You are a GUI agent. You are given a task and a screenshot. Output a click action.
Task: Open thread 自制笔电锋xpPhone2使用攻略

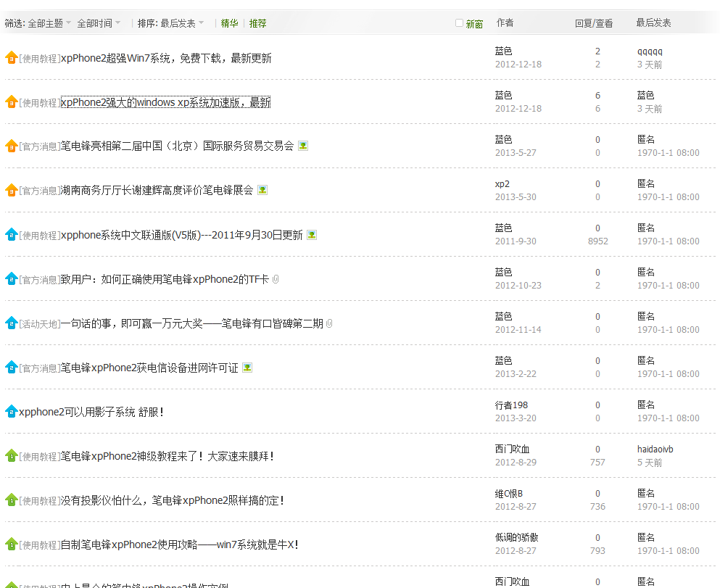click(x=180, y=544)
